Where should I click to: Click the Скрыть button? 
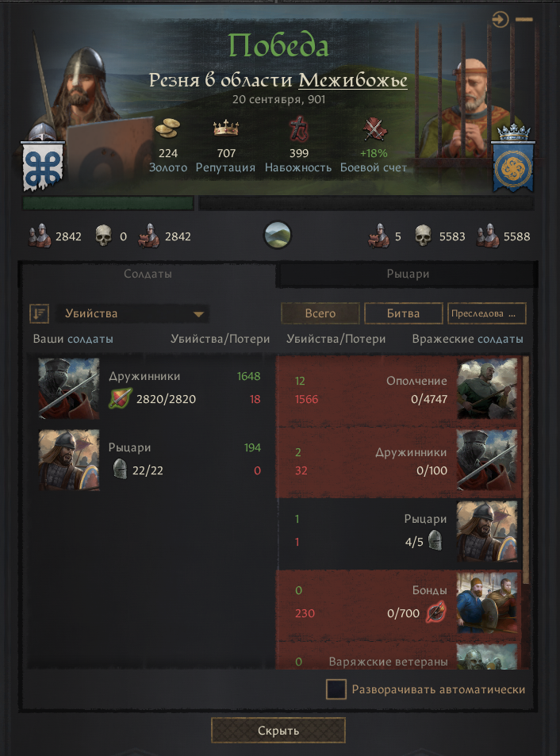click(x=278, y=731)
